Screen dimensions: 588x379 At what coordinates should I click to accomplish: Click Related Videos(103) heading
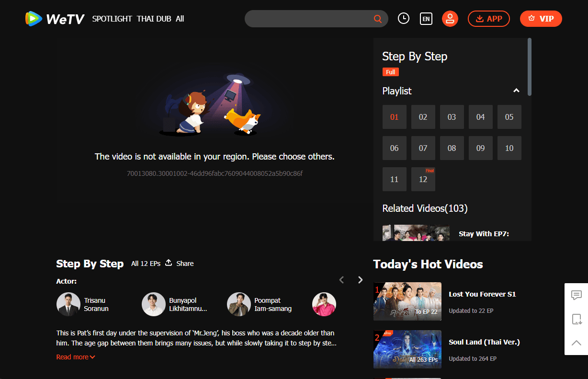click(x=425, y=208)
